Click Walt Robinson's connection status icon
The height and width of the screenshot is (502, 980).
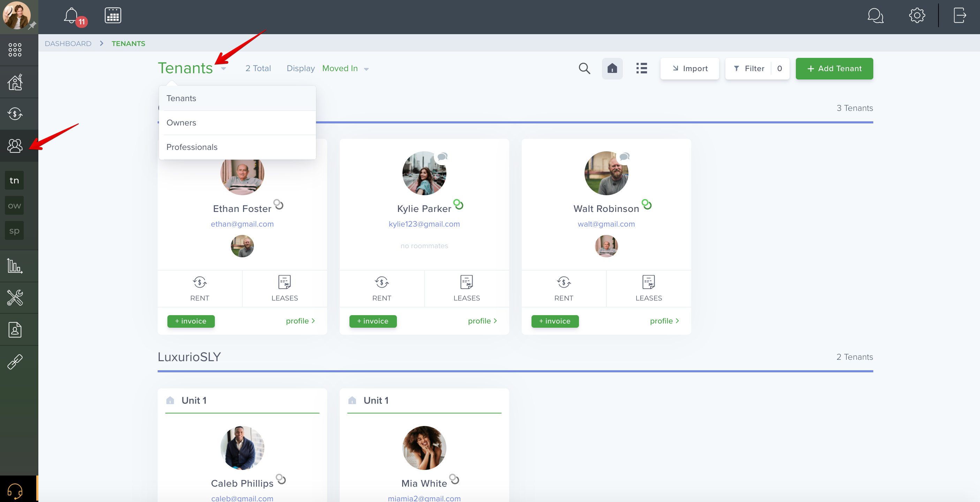click(647, 205)
